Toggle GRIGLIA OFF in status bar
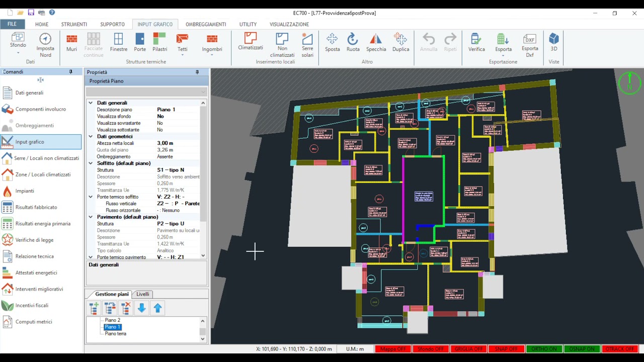644x362 pixels. [468, 349]
